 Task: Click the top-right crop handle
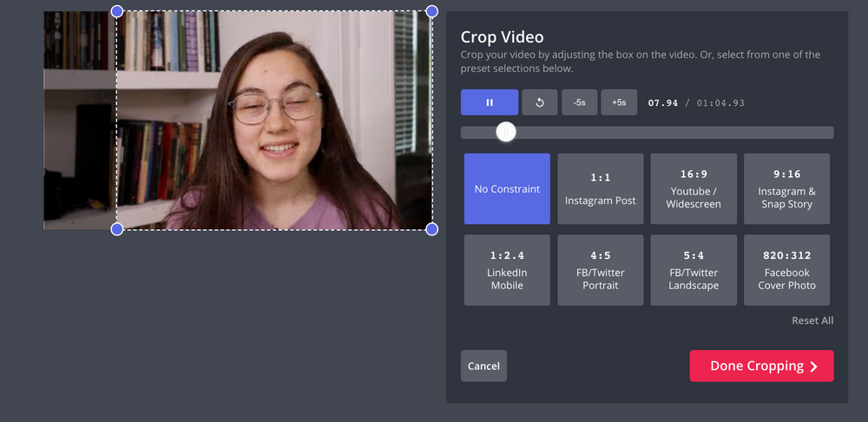(x=431, y=11)
